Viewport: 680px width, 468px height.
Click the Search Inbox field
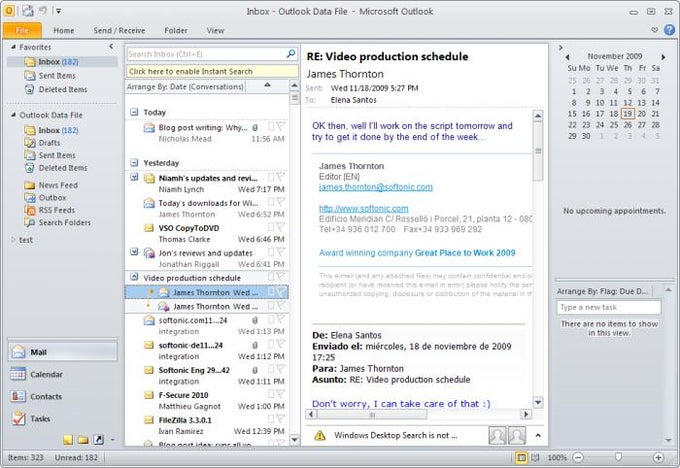coord(206,54)
